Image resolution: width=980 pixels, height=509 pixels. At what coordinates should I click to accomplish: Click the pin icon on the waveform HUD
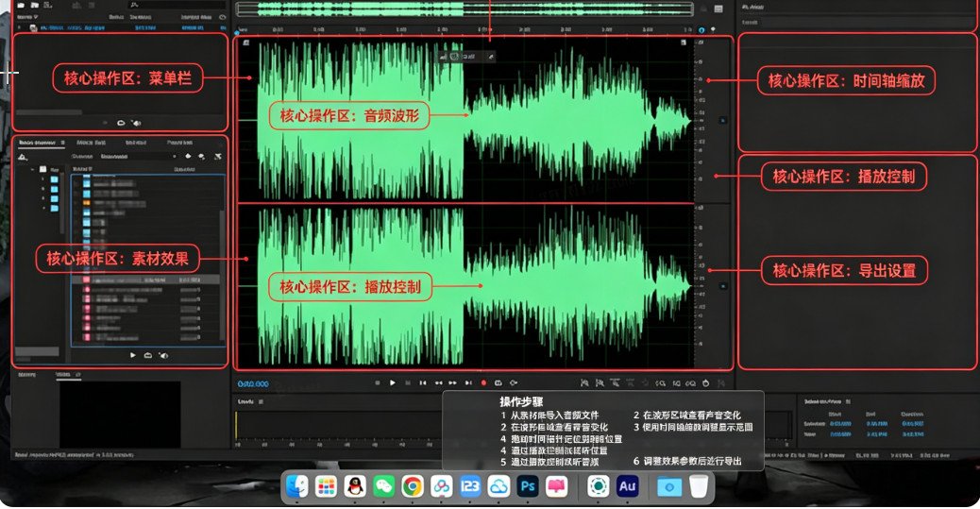(x=491, y=57)
